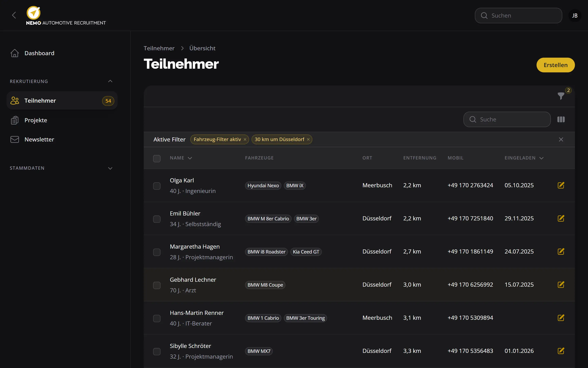This screenshot has height=368, width=588.
Task: Toggle the select-all checkbox in table header
Action: pyautogui.click(x=157, y=158)
